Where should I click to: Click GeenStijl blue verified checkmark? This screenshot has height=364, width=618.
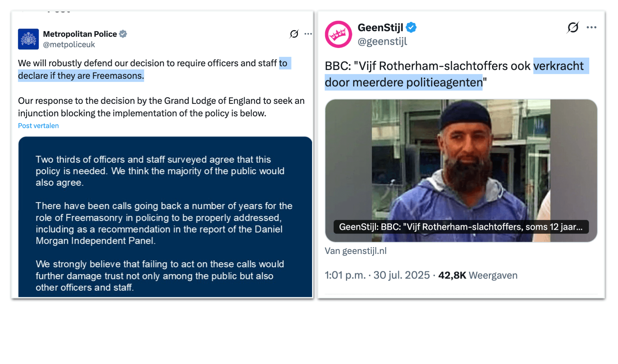(411, 27)
